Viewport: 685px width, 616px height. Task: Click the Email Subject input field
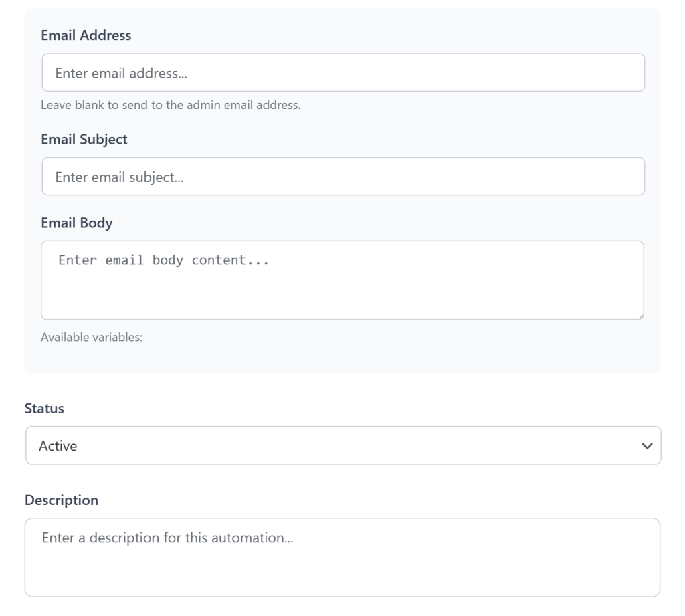point(342,175)
